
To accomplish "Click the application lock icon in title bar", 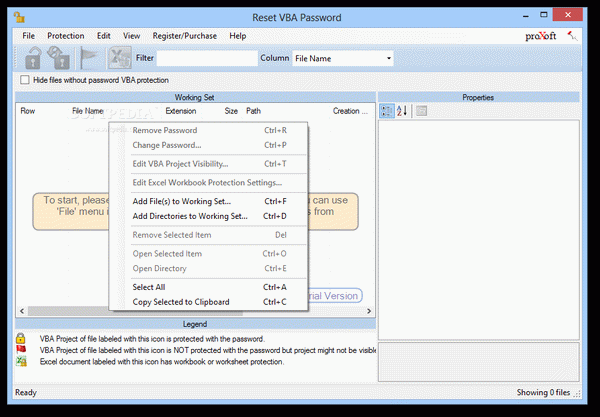I will (x=19, y=17).
